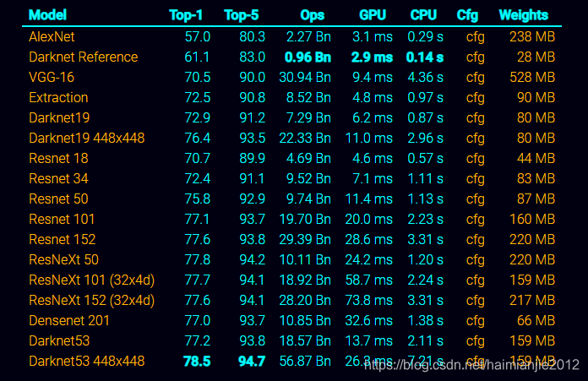Select the Top-5 column header
The image size is (588, 381).
[x=241, y=15]
